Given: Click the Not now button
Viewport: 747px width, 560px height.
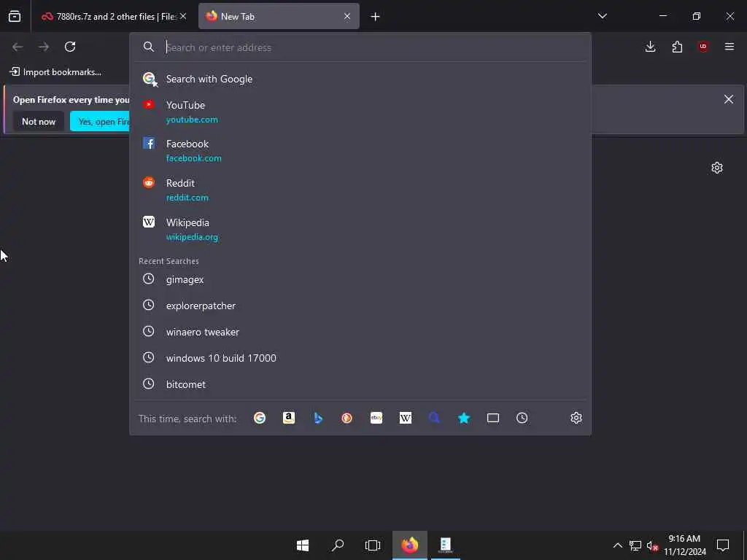Looking at the screenshot, I should coord(39,122).
